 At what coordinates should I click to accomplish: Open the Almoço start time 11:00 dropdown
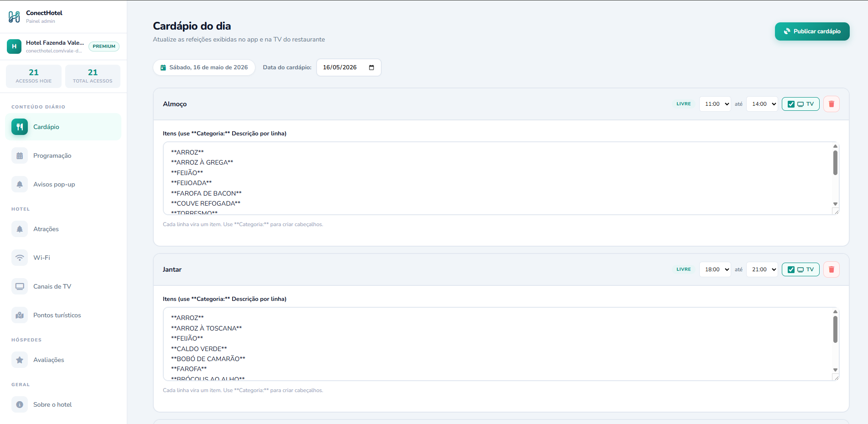715,104
